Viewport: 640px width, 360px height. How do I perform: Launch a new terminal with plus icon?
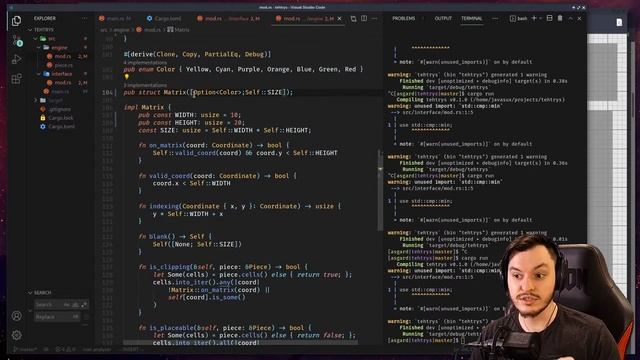(x=533, y=18)
